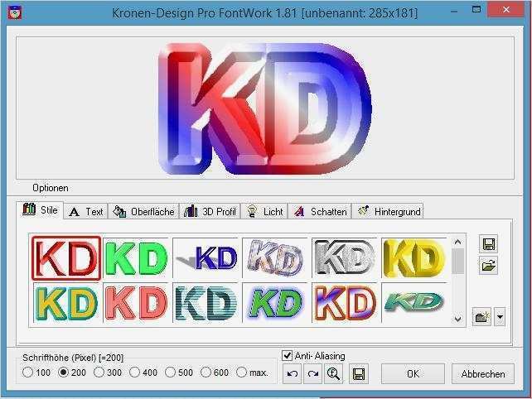Click the style folder tool icon

pyautogui.click(x=481, y=317)
